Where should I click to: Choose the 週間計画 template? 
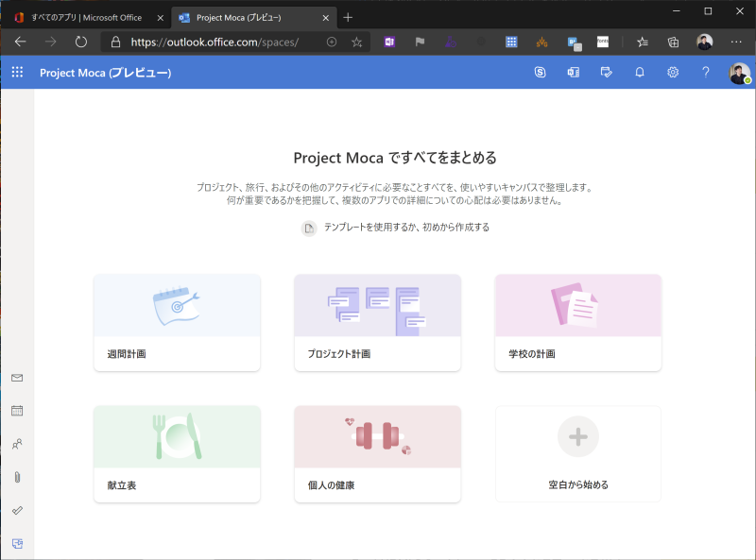[177, 323]
